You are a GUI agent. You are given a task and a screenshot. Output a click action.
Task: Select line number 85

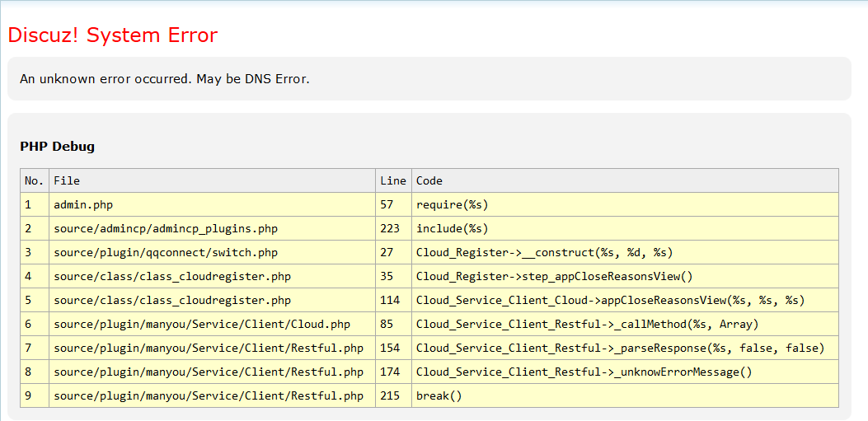tap(393, 324)
